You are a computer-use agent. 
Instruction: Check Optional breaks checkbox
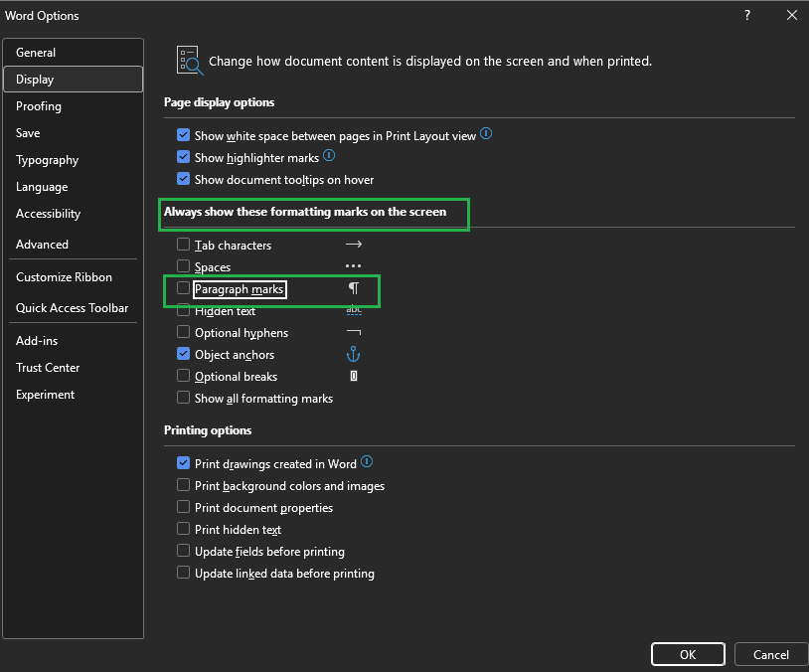coord(183,376)
